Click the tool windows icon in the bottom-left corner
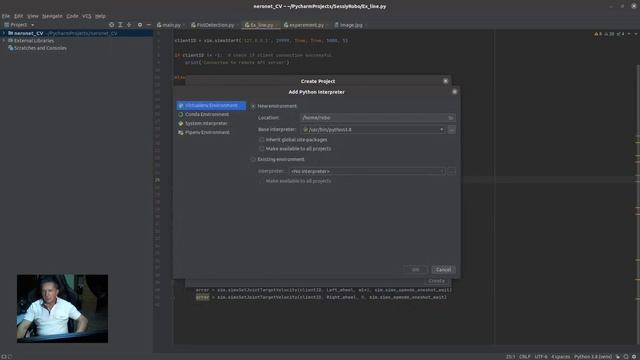 (x=4, y=356)
